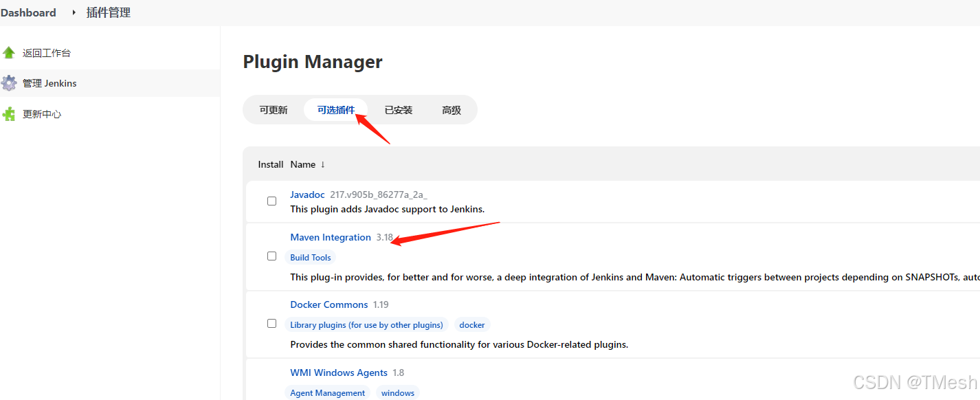This screenshot has height=400, width=980.
Task: Open the WMI Windows Agents plugin link
Action: [339, 373]
